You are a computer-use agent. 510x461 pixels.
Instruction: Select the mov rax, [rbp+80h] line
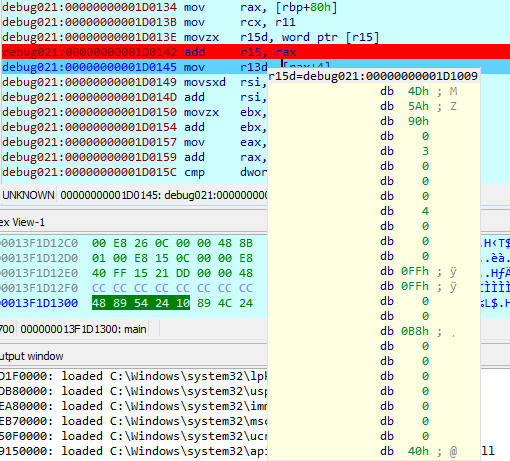point(256,7)
